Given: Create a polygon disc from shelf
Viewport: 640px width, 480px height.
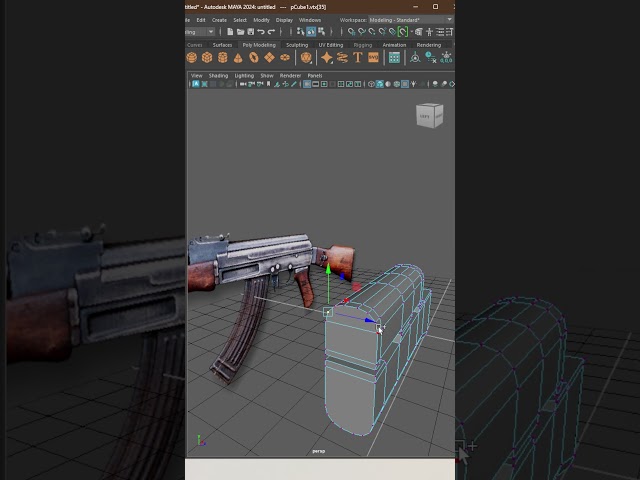Looking at the screenshot, I should coord(285,58).
